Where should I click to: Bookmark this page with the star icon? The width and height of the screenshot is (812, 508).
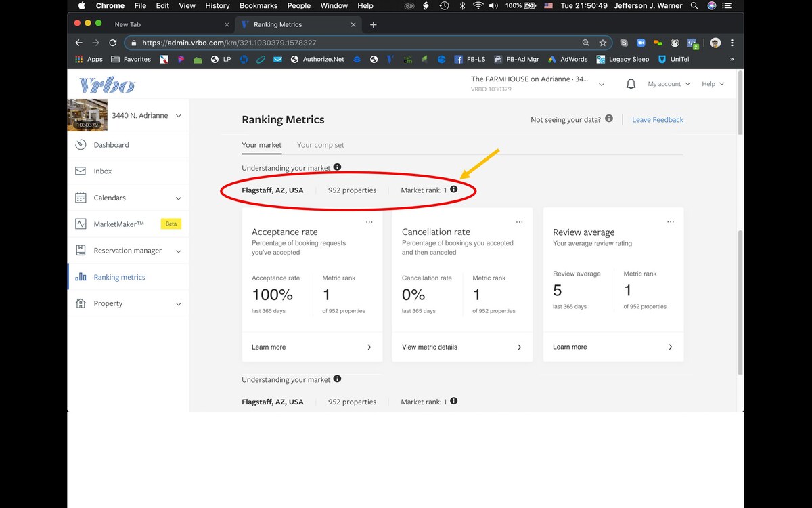(603, 43)
